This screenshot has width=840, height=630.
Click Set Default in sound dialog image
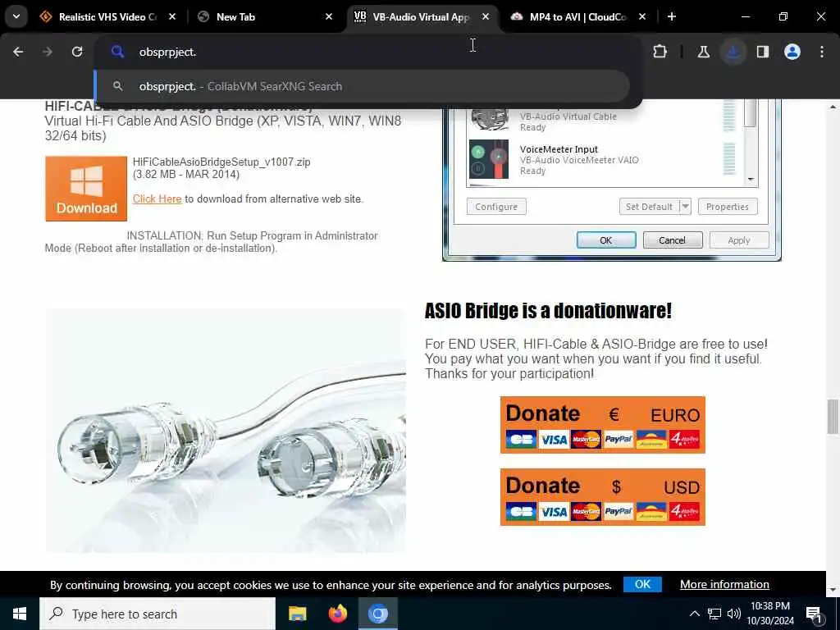tap(649, 207)
